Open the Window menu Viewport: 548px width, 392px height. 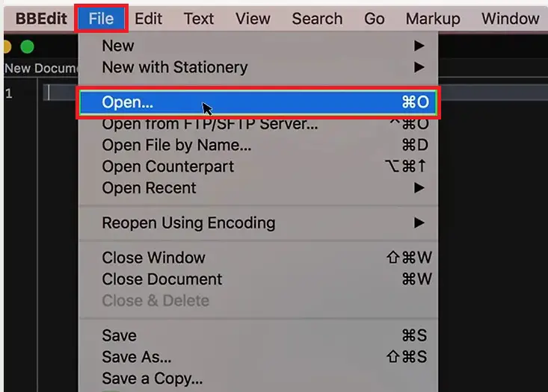click(511, 19)
